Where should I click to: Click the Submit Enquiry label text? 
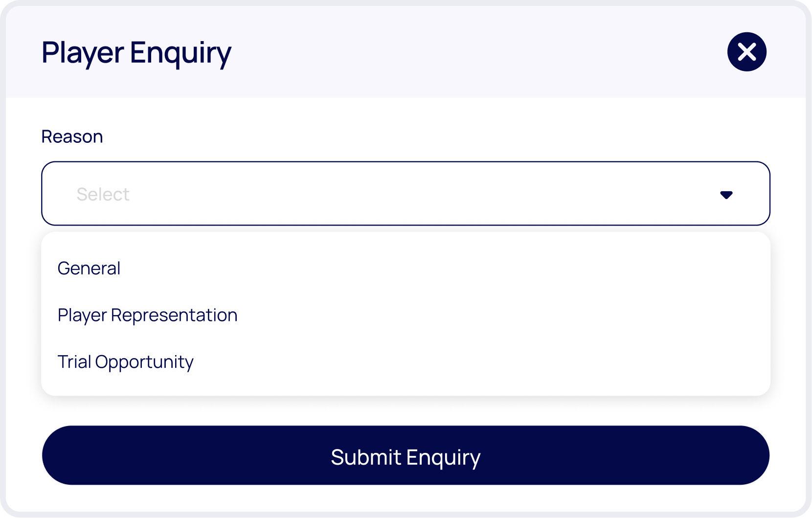[406, 457]
